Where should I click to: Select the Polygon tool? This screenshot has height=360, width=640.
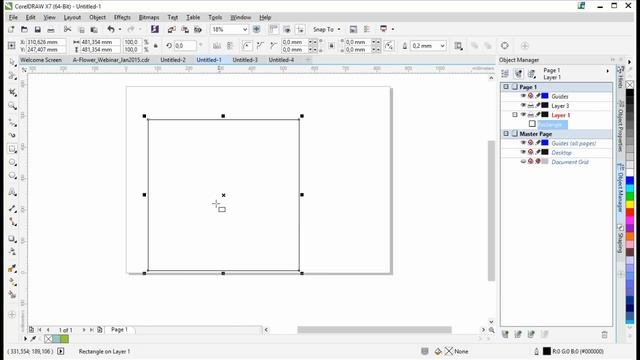12,176
